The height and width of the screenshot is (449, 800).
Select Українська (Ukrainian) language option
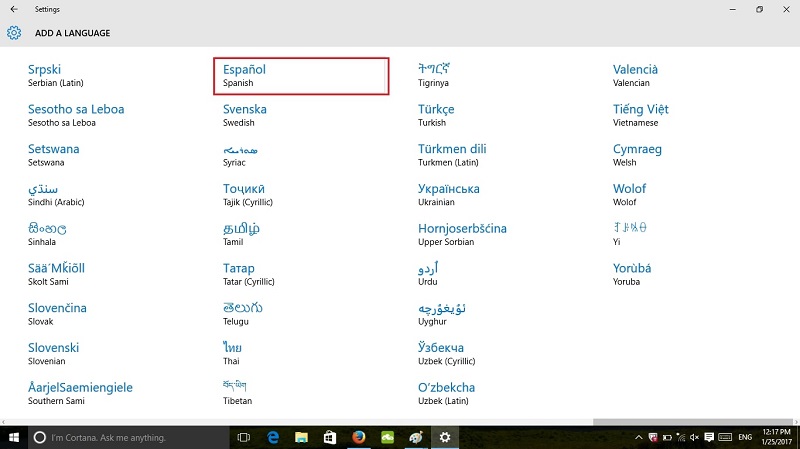pyautogui.click(x=449, y=194)
